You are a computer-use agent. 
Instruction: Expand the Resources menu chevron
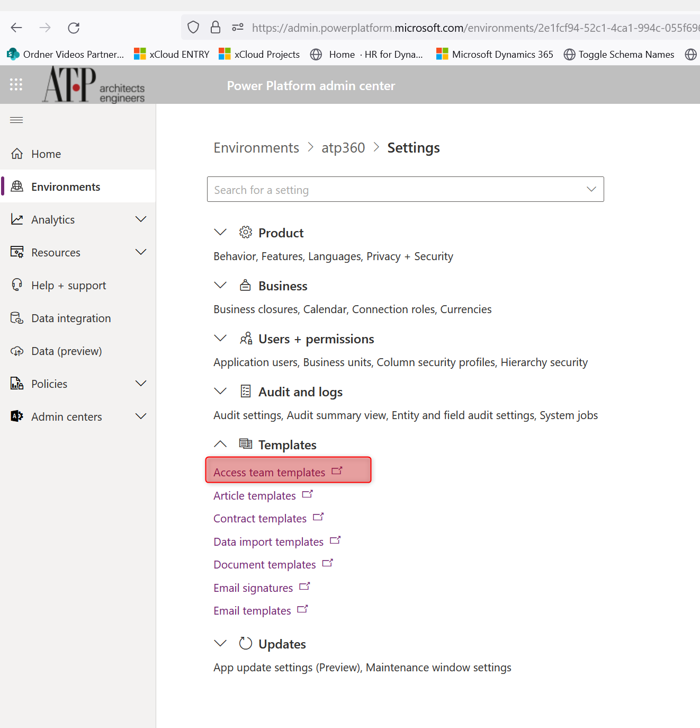click(141, 252)
